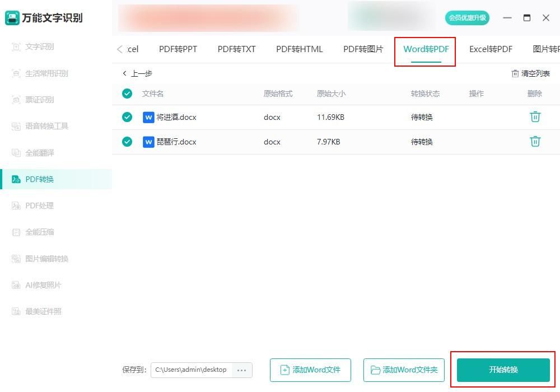Open the Excel转PDF tab
Image resolution: width=560 pixels, height=392 pixels.
tap(491, 49)
